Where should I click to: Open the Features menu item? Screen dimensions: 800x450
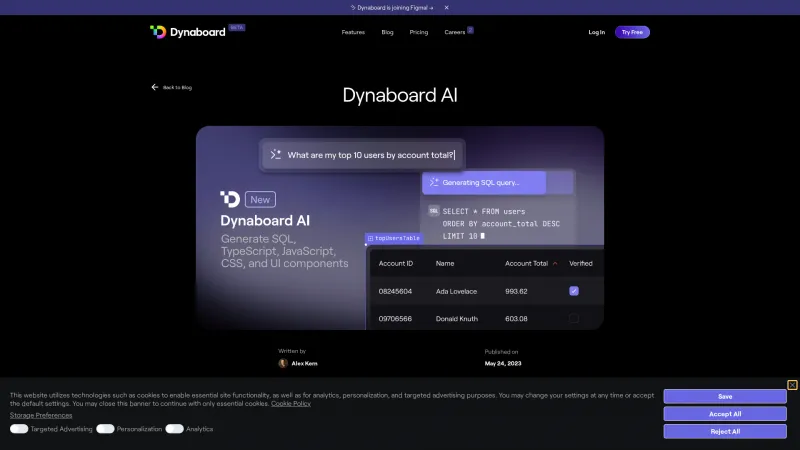pos(353,32)
